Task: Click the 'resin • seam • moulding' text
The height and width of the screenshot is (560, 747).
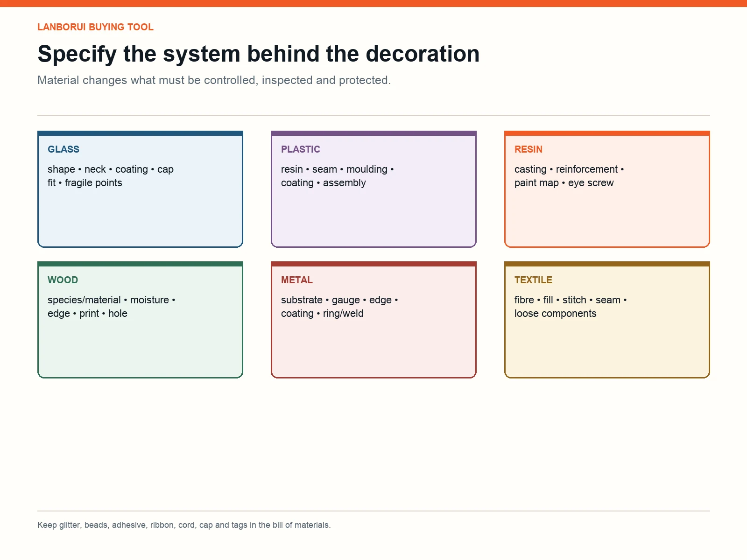Action: (x=334, y=169)
